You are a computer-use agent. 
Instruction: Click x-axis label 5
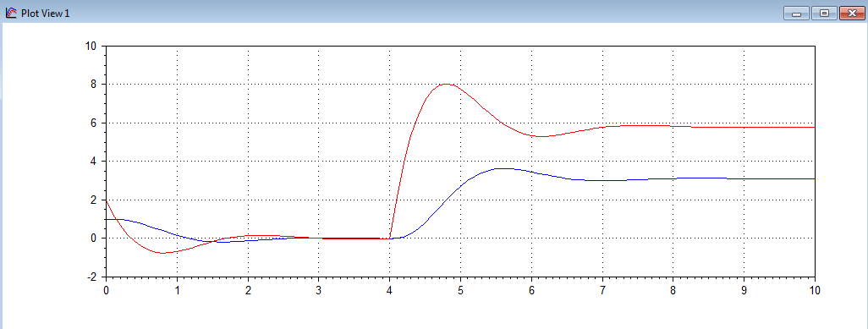pyautogui.click(x=460, y=290)
